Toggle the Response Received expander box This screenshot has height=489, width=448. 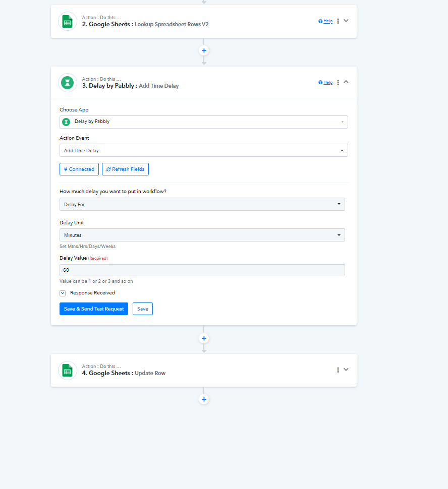point(63,293)
